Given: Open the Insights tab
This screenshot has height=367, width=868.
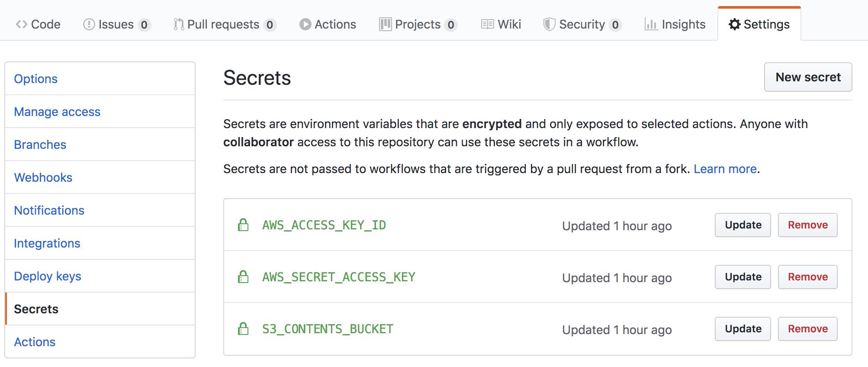Looking at the screenshot, I should (x=675, y=25).
